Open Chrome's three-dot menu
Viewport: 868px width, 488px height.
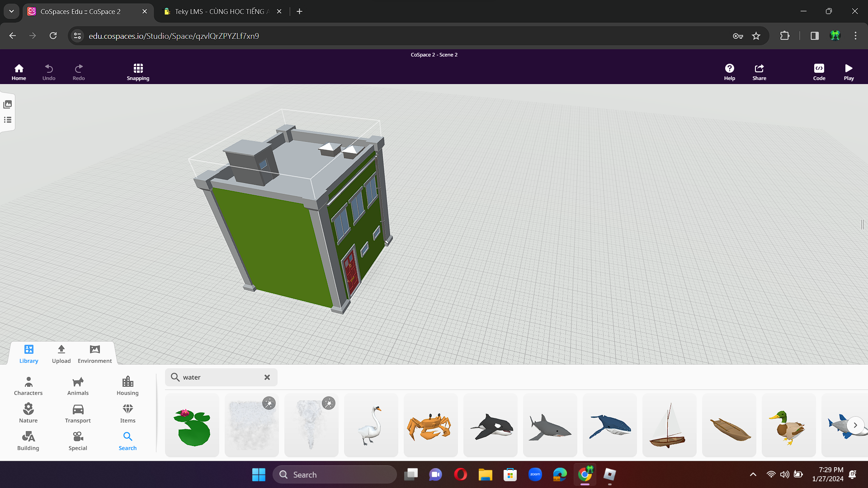coord(855,36)
